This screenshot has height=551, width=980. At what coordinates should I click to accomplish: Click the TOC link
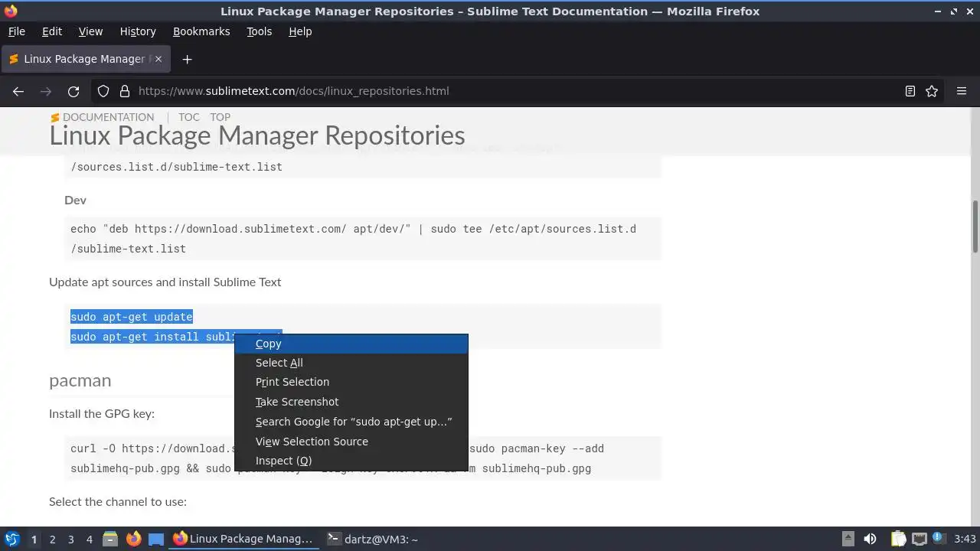[x=189, y=117]
